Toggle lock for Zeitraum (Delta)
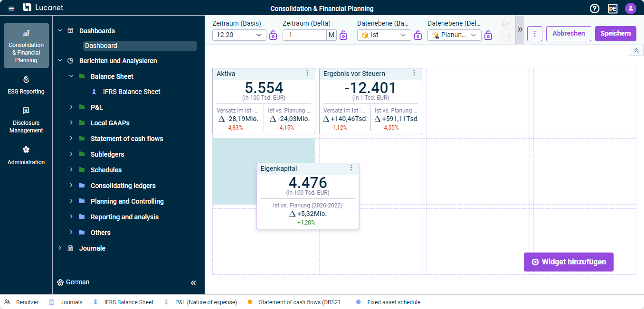This screenshot has height=309, width=644. point(343,35)
